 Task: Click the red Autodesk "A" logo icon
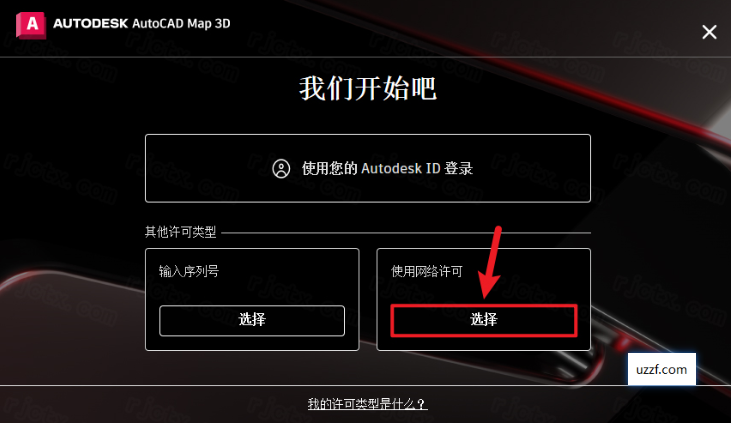pyautogui.click(x=31, y=25)
